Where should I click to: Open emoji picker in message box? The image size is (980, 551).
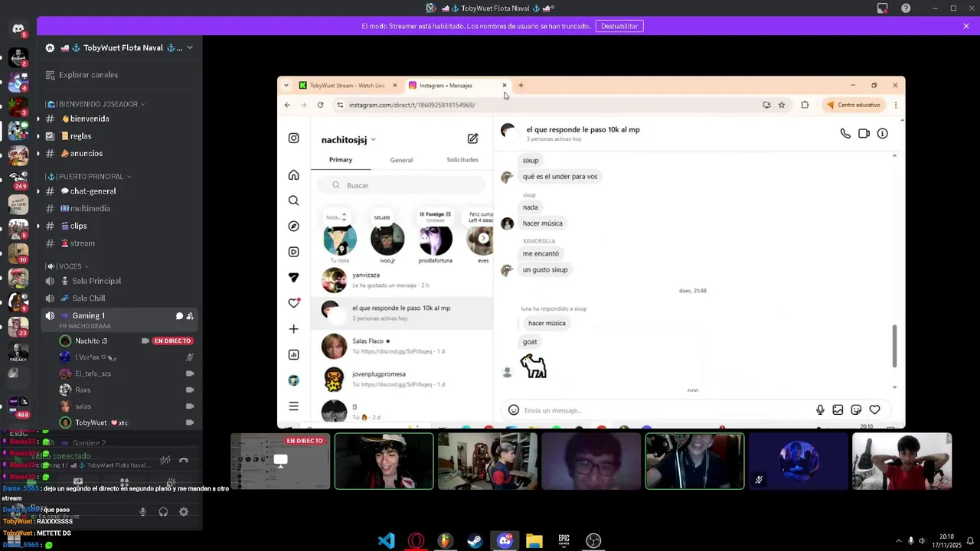pyautogui.click(x=514, y=410)
